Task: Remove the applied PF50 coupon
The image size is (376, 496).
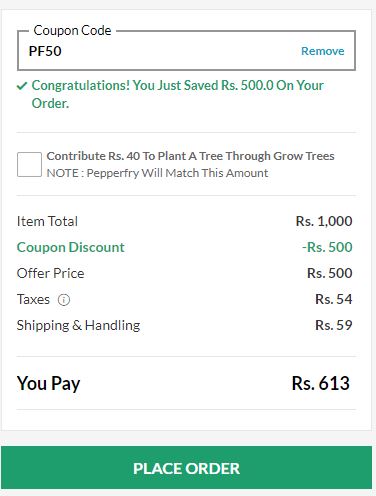Action: pos(323,51)
